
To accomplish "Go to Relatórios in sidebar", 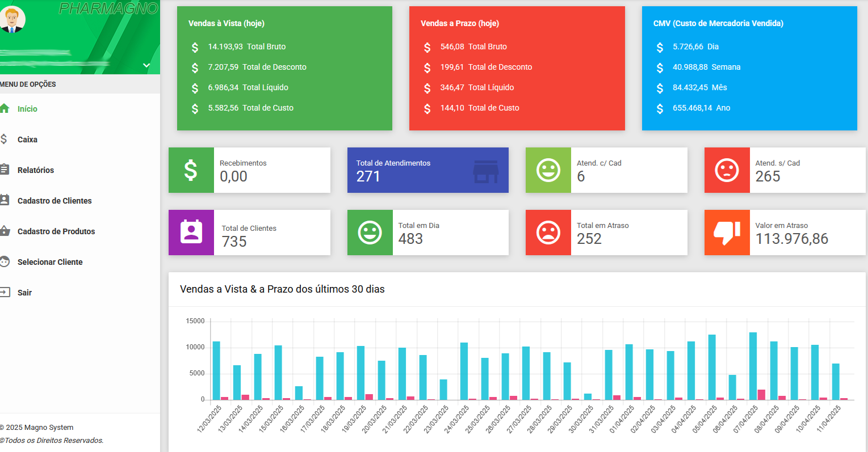I will click(35, 170).
